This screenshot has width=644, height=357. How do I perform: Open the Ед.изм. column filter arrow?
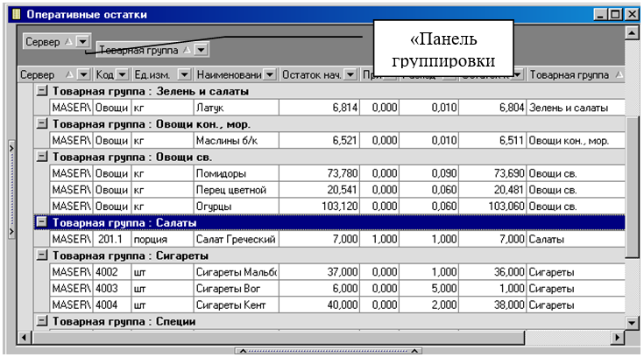click(185, 75)
